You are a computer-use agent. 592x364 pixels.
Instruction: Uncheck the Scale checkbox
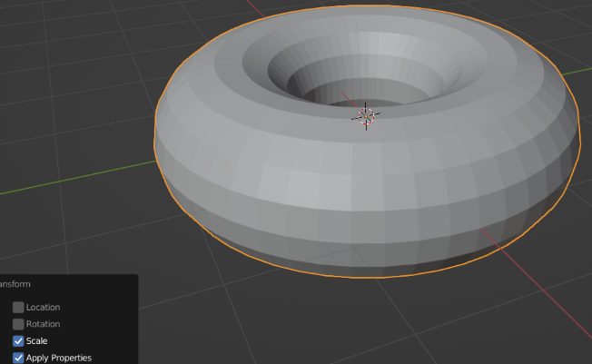coord(18,341)
